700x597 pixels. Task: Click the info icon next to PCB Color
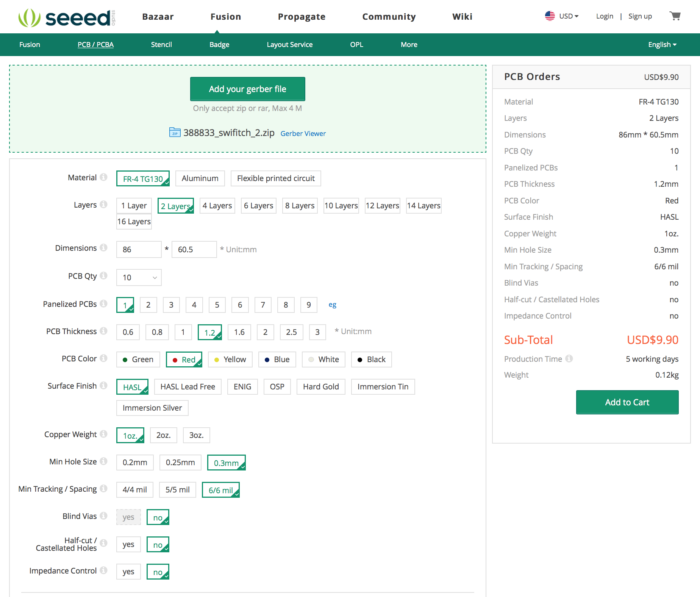103,358
